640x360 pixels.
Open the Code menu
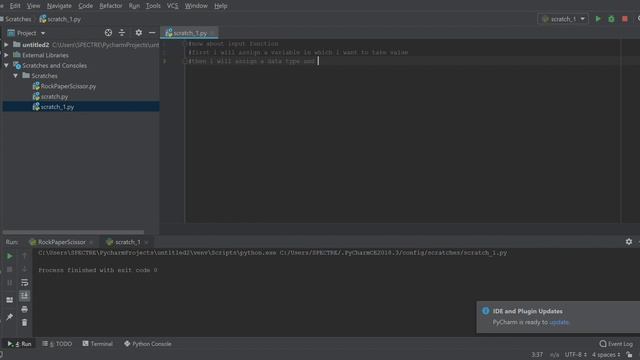point(85,6)
